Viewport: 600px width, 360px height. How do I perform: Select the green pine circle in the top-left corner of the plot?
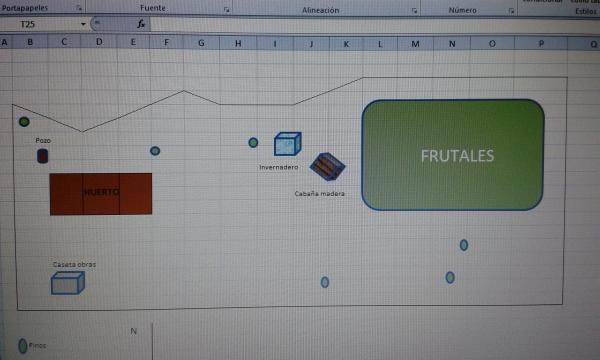[x=24, y=122]
